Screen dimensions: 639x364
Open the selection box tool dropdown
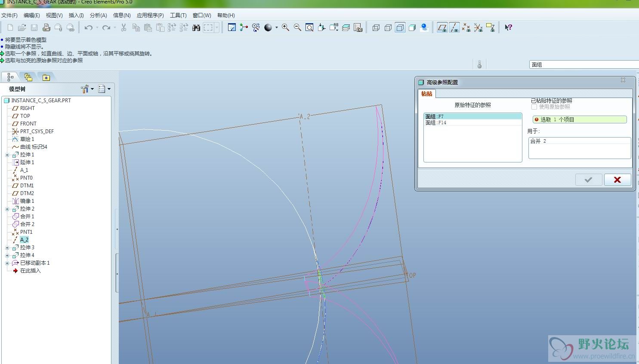click(x=216, y=28)
